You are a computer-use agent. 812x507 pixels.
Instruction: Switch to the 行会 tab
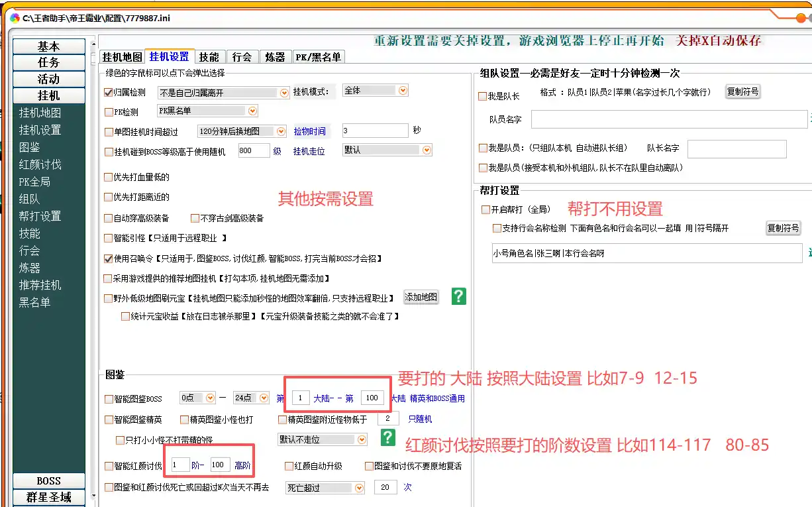[242, 57]
